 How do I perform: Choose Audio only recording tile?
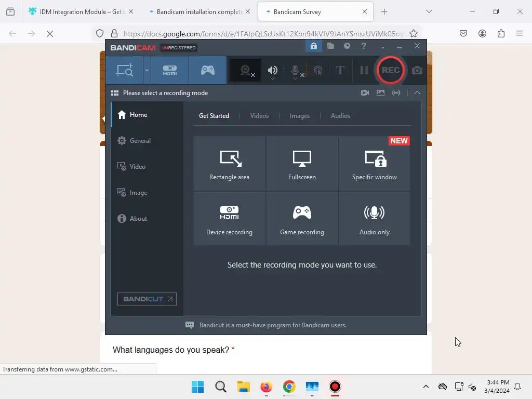(x=374, y=219)
